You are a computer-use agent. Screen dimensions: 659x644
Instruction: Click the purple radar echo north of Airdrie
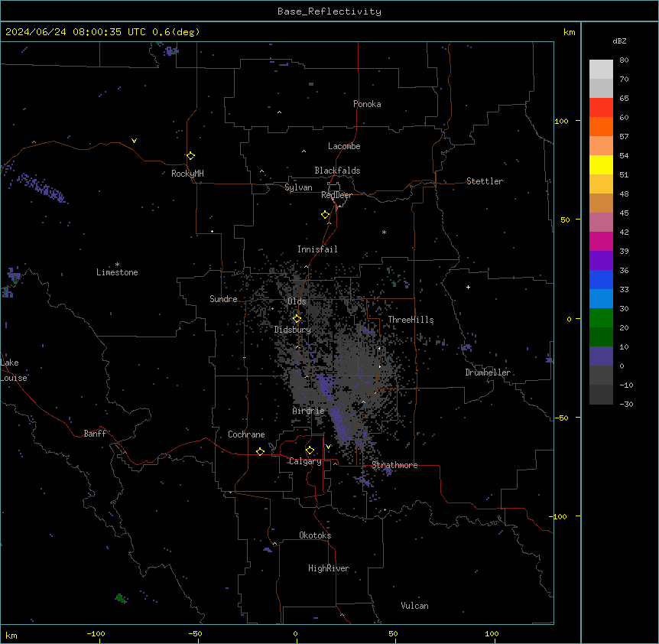tap(325, 386)
